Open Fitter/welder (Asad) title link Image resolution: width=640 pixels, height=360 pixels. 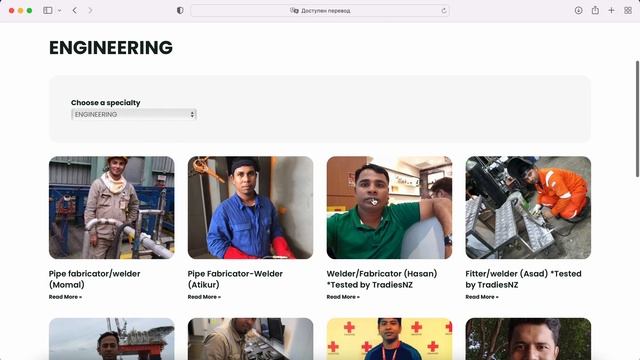coord(523,279)
